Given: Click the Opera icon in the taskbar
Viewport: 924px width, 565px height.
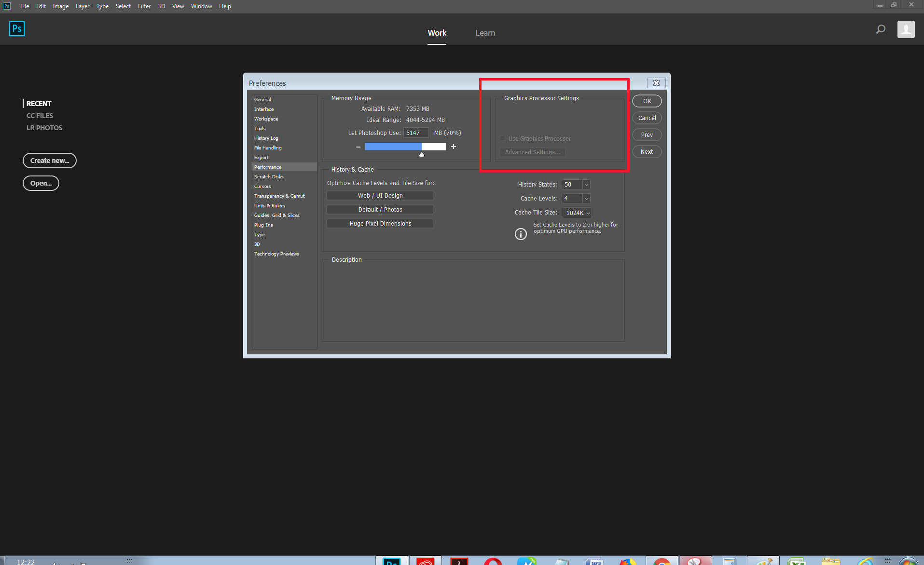Looking at the screenshot, I should [x=493, y=561].
